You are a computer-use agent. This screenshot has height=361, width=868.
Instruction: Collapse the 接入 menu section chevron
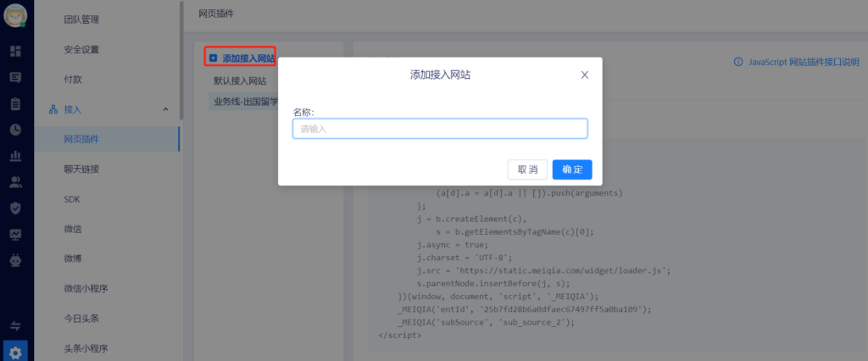pos(165,109)
